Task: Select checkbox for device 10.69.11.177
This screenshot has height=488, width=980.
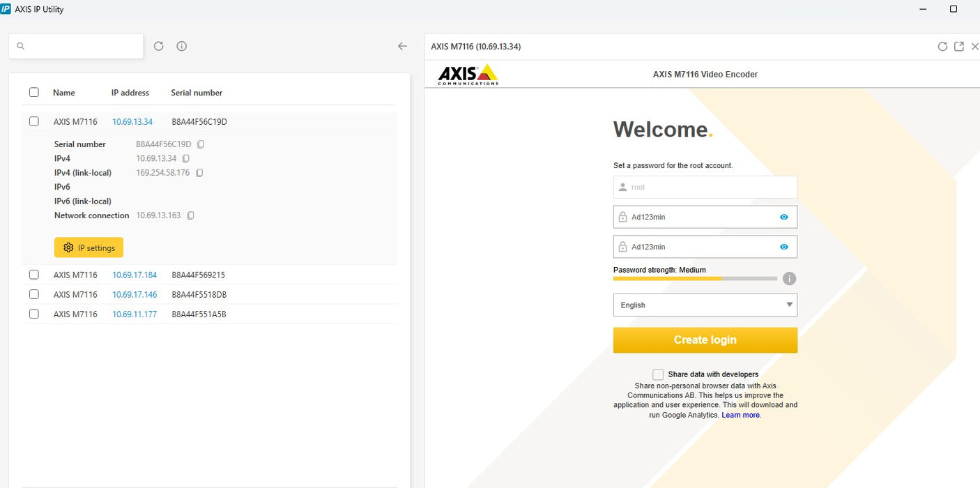Action: 34,314
